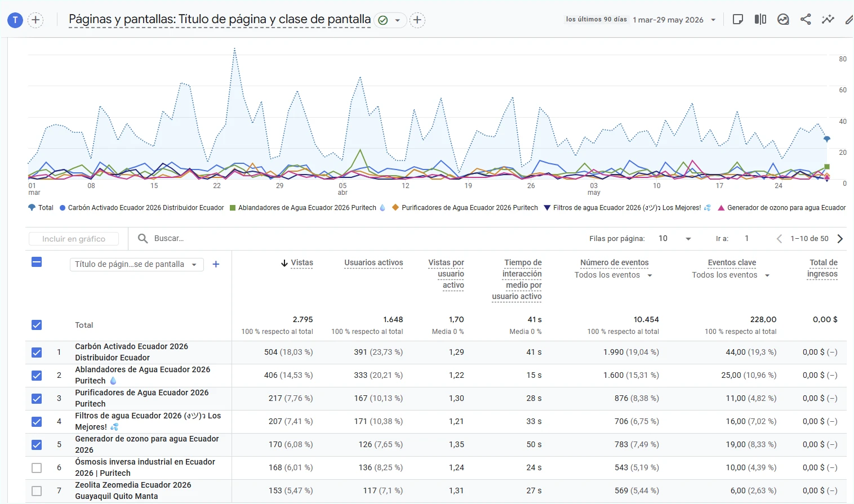The height and width of the screenshot is (504, 854).
Task: Sort by the Eventos clave column
Action: pos(732,263)
